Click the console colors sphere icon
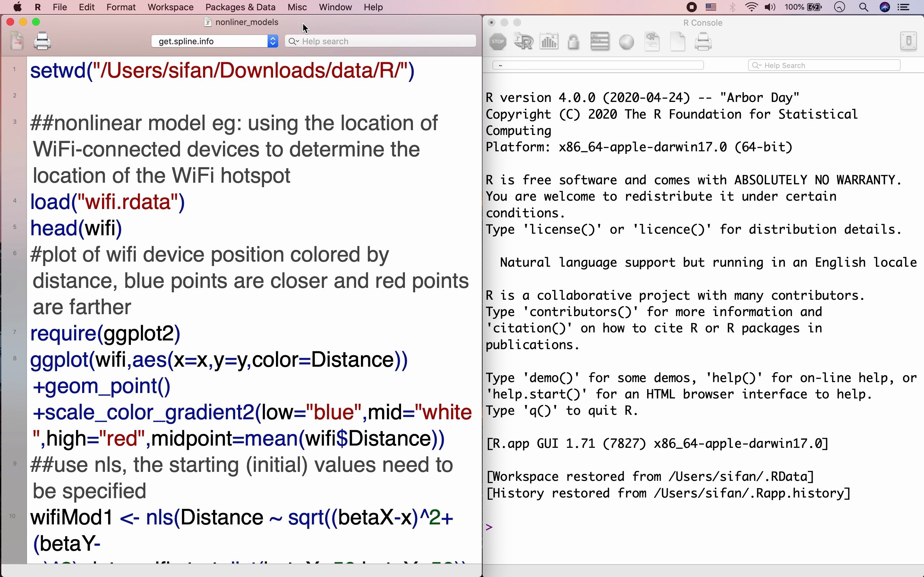 click(x=626, y=42)
